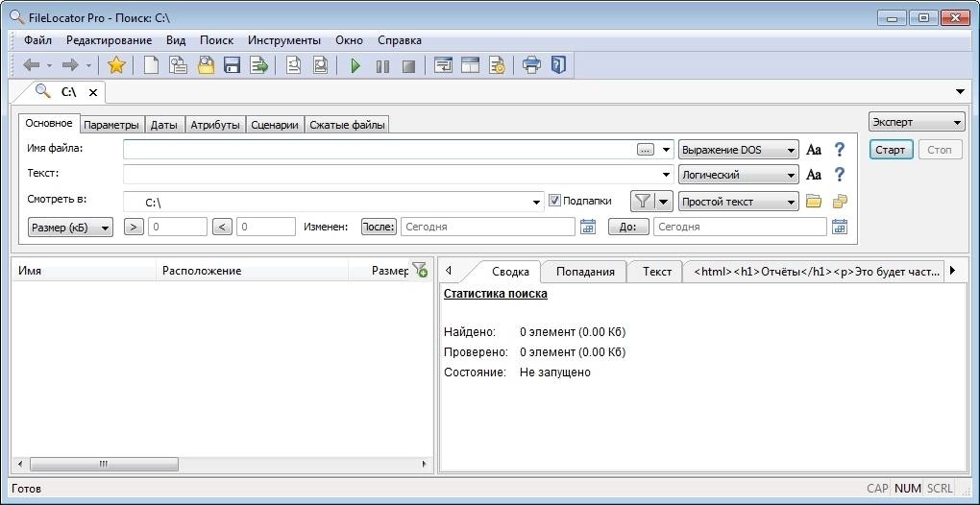Click the back navigation arrow
Image resolution: width=980 pixels, height=505 pixels.
click(32, 65)
